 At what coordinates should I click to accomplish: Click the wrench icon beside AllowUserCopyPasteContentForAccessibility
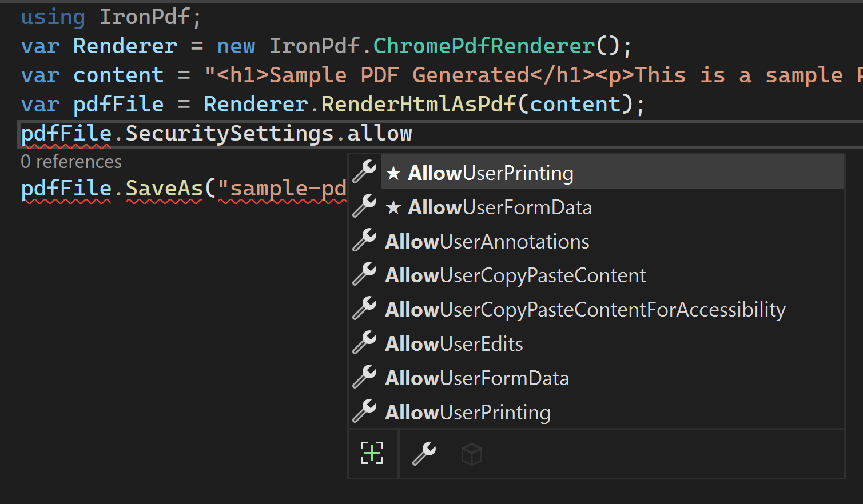[365, 309]
